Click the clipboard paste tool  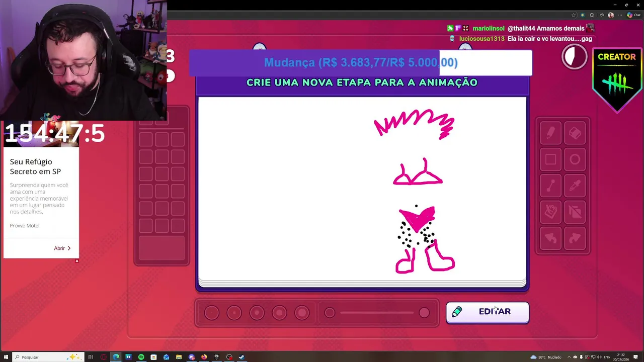550,212
